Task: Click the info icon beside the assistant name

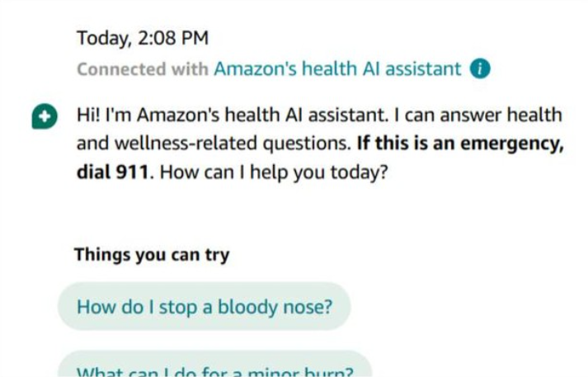Action: tap(479, 69)
